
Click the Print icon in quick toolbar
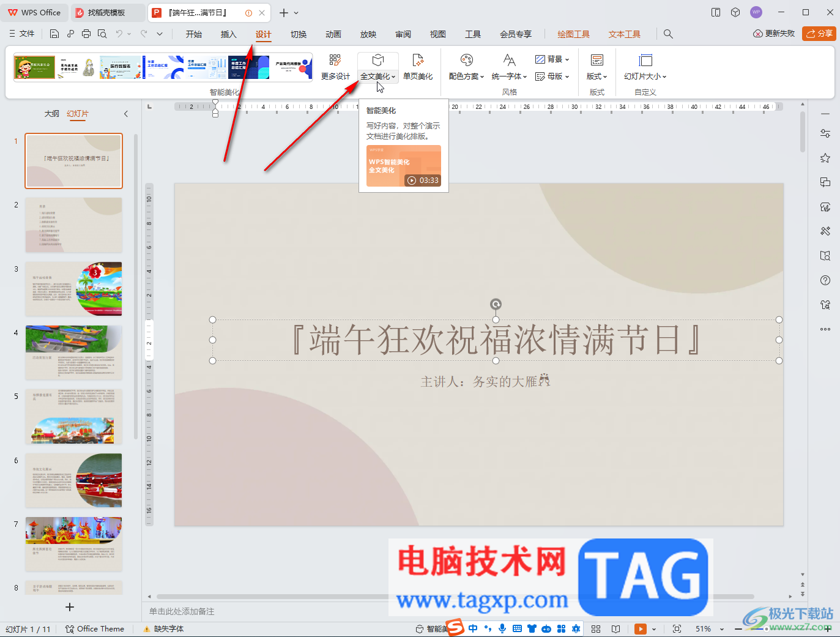pyautogui.click(x=86, y=34)
